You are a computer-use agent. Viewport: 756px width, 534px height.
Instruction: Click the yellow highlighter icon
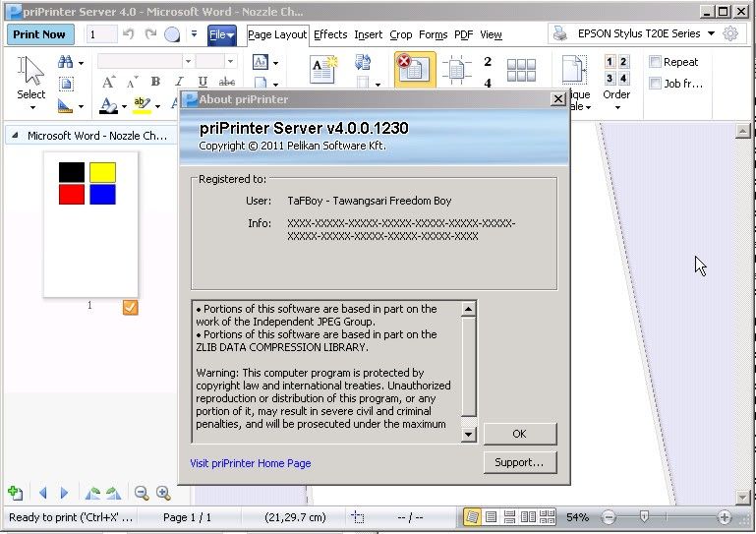(x=142, y=105)
